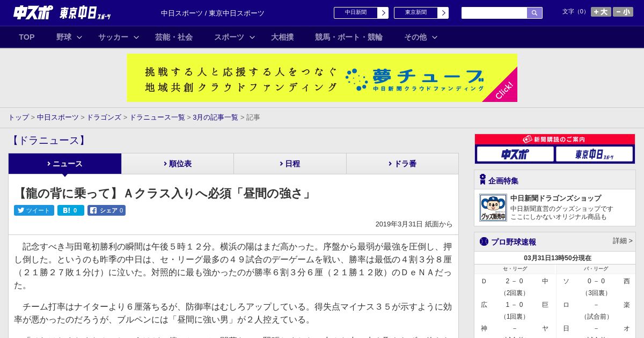The width and height of the screenshot is (644, 338).
Task: Click the D 2-0 中 score row
Action: [x=515, y=281]
